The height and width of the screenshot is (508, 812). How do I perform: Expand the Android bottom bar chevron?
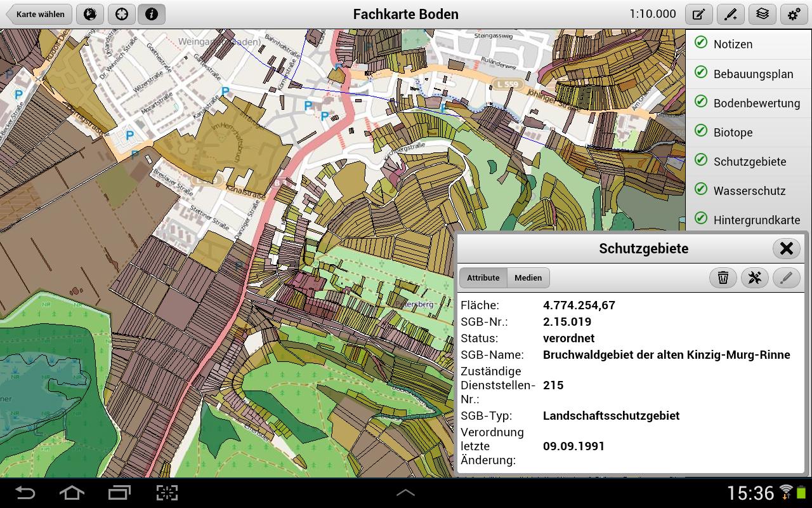(405, 493)
